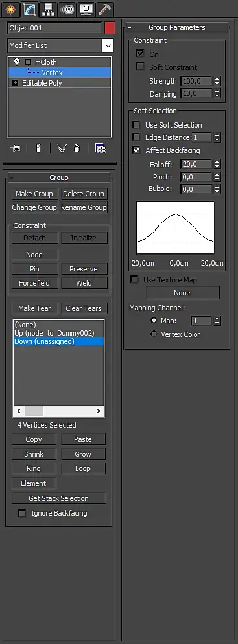This screenshot has height=644, width=238.
Task: Click the Pinch spinner arrows
Action: 217,177
